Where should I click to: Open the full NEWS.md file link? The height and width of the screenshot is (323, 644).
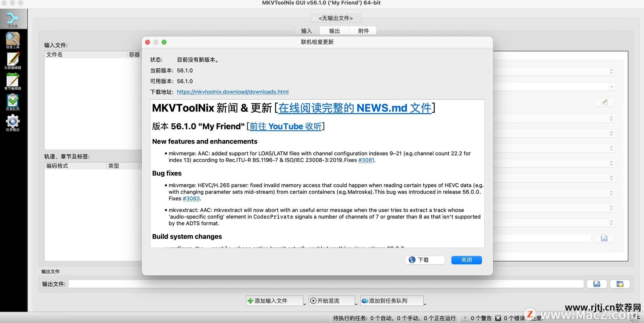click(x=355, y=108)
